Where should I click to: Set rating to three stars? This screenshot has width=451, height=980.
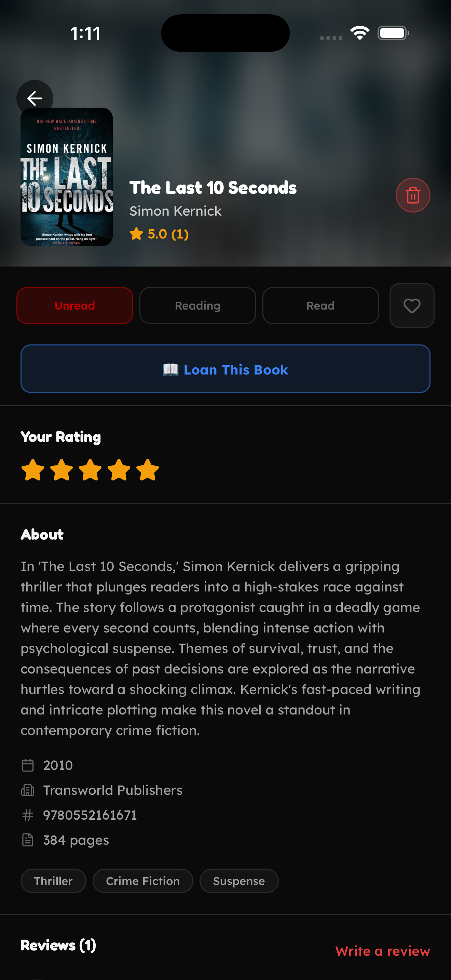tap(90, 470)
